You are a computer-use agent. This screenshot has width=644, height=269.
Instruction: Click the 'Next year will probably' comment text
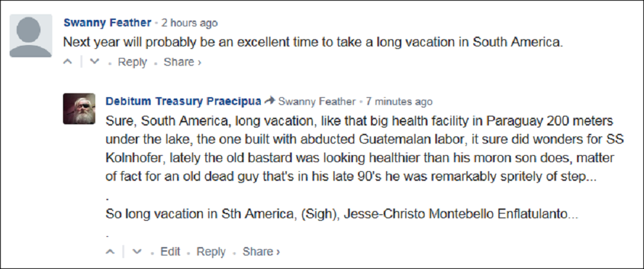[313, 42]
